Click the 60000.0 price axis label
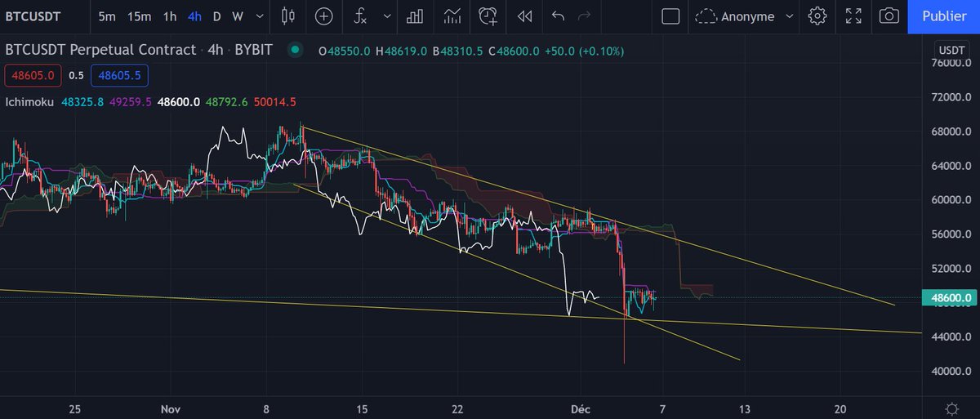 [x=953, y=200]
